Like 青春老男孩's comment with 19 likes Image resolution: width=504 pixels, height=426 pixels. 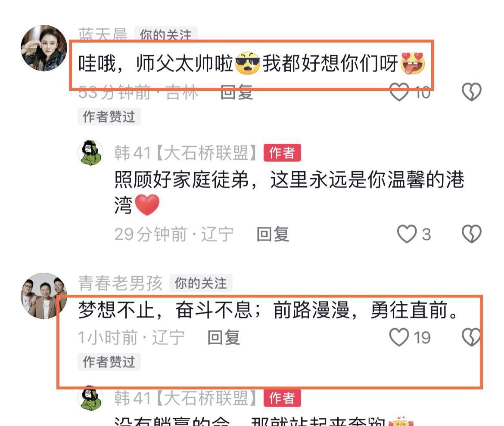399,337
